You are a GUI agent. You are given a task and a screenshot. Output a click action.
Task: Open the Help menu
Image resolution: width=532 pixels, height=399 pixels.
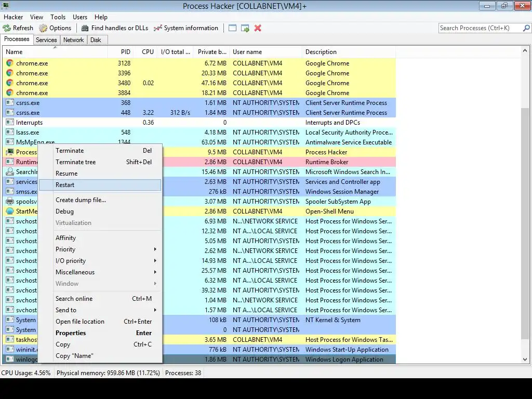coord(101,17)
